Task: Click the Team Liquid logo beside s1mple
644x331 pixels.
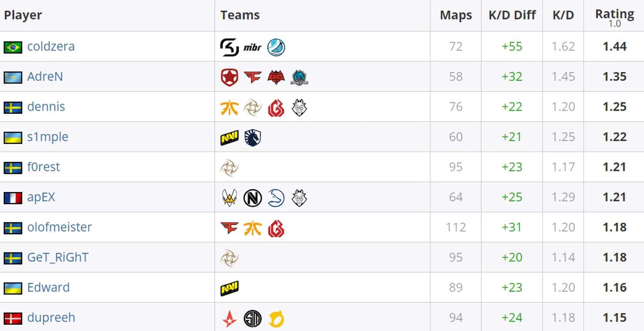Action: [253, 138]
